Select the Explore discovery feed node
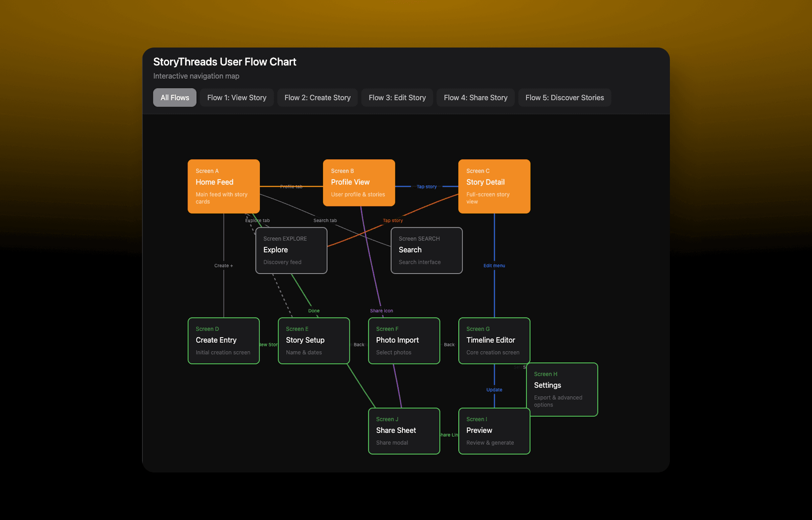The image size is (812, 520). [291, 250]
